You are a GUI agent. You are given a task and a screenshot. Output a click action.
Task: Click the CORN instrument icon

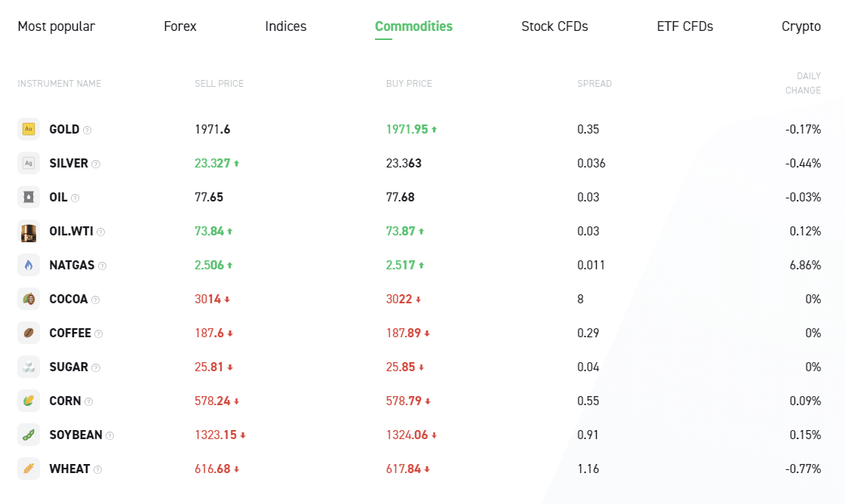pyautogui.click(x=29, y=401)
